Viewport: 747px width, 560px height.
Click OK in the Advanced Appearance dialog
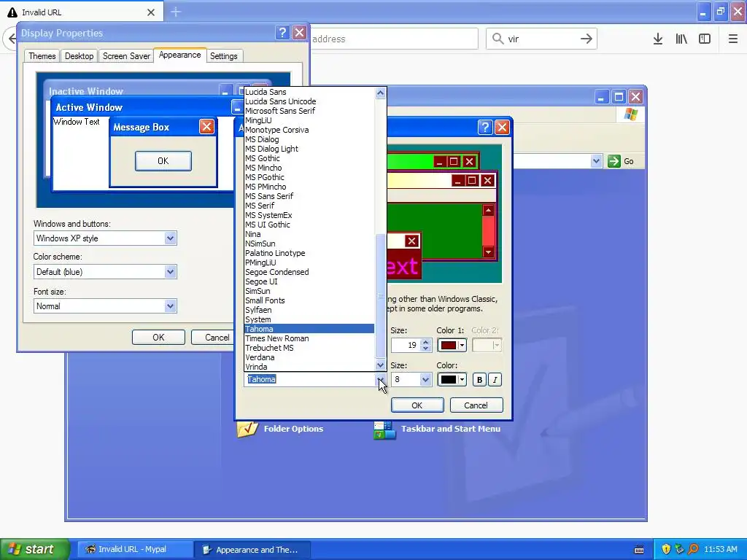click(x=417, y=405)
